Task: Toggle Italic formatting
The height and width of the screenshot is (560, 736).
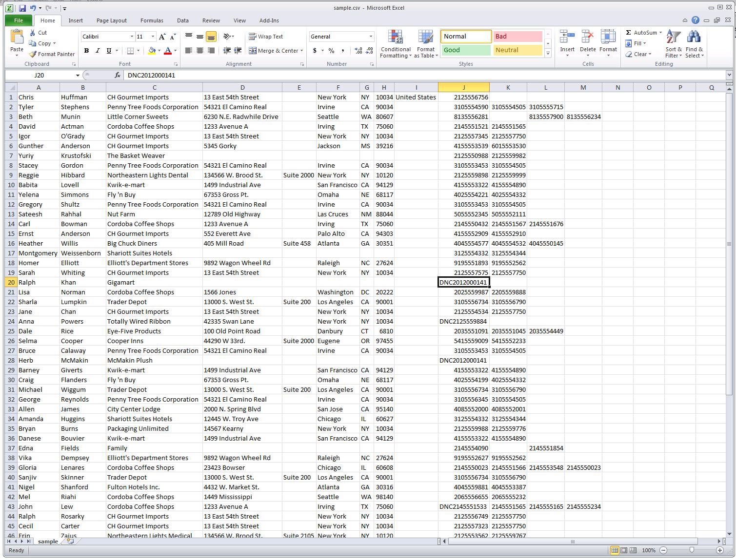Action: [98, 51]
